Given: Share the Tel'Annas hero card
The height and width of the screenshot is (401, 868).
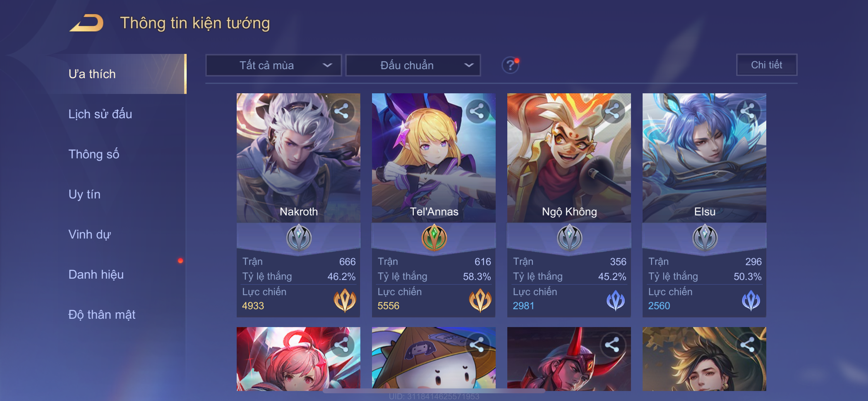Looking at the screenshot, I should (x=477, y=111).
